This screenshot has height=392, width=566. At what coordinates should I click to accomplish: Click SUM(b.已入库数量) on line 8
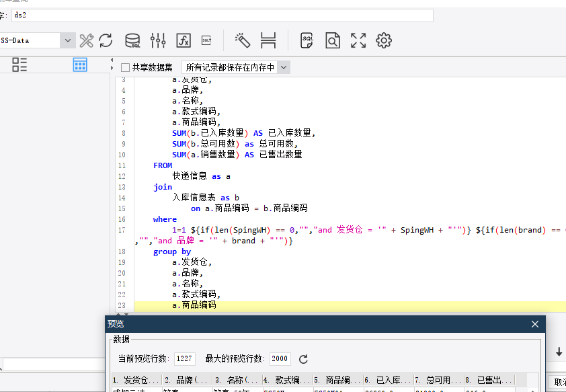(x=210, y=133)
